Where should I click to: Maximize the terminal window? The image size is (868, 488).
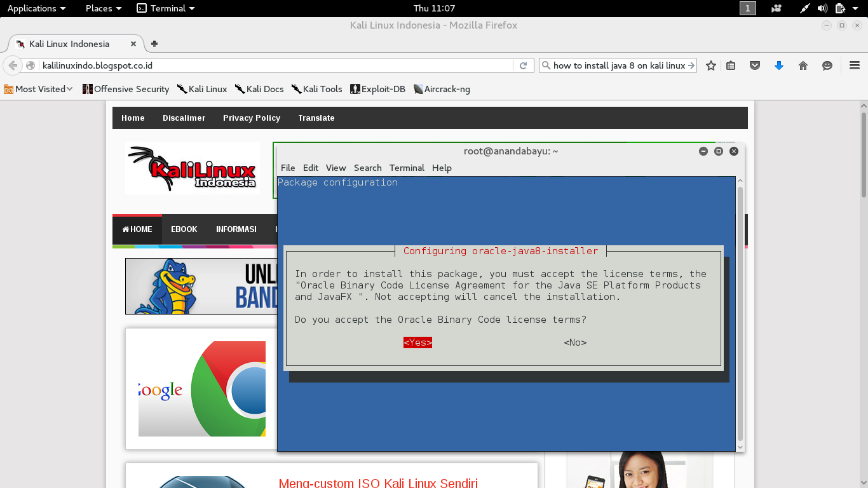point(719,151)
